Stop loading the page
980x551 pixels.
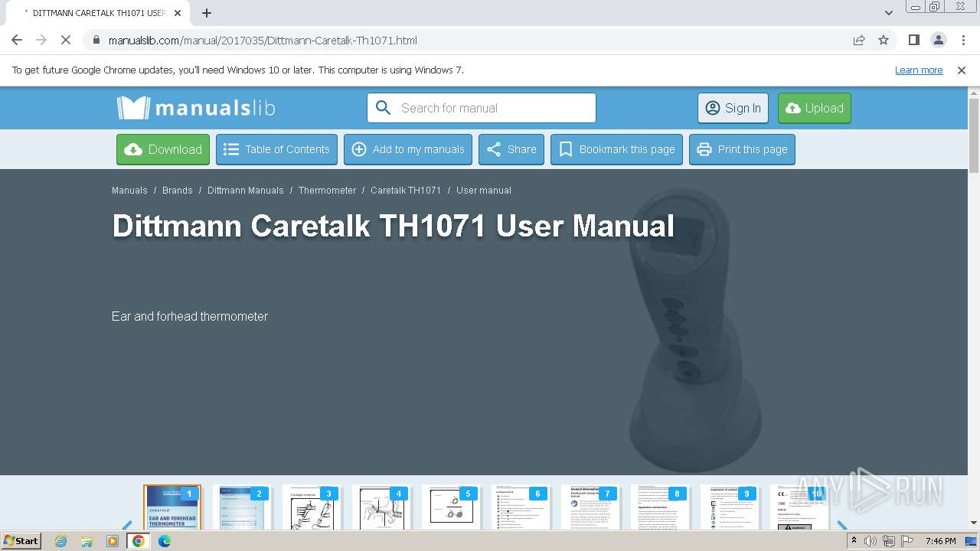click(66, 40)
